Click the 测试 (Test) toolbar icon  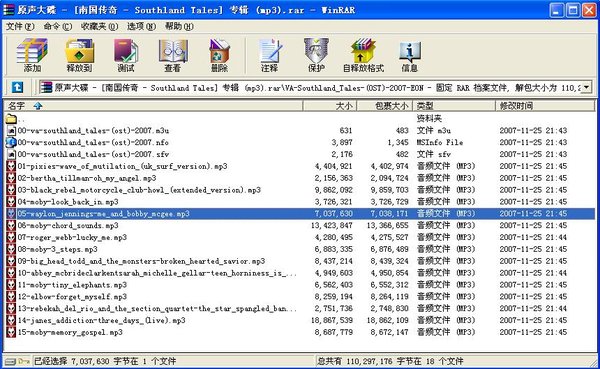coord(126,56)
